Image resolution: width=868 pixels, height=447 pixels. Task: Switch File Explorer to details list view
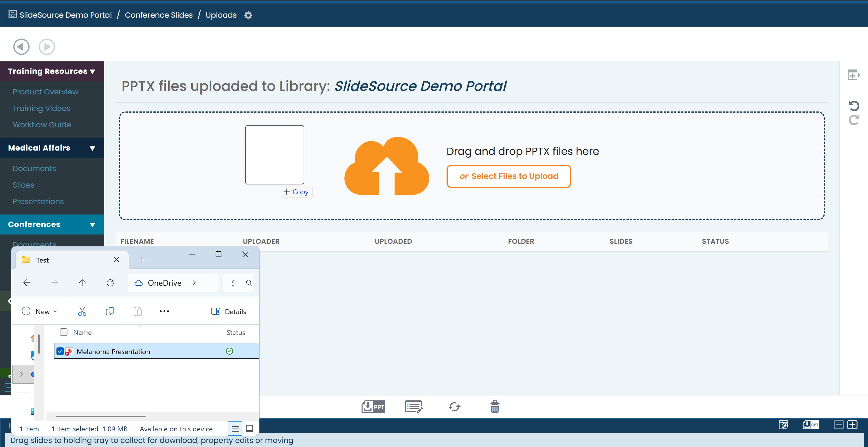coord(235,428)
